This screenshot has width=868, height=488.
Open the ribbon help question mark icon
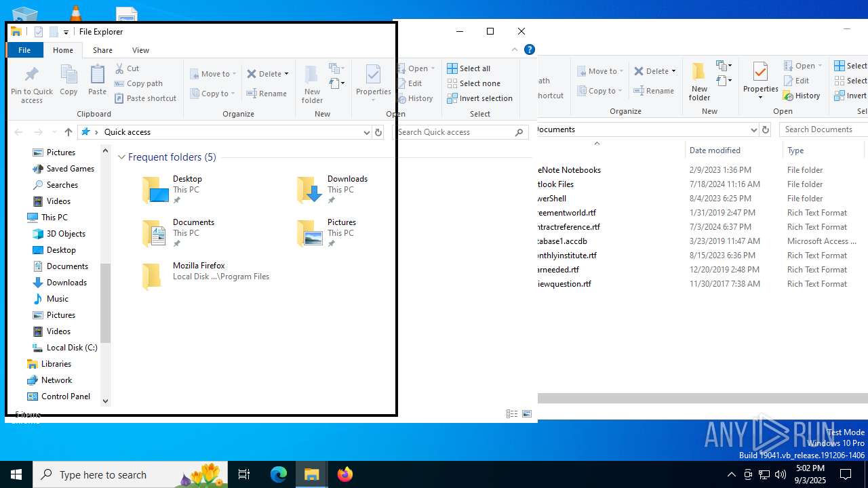[530, 49]
